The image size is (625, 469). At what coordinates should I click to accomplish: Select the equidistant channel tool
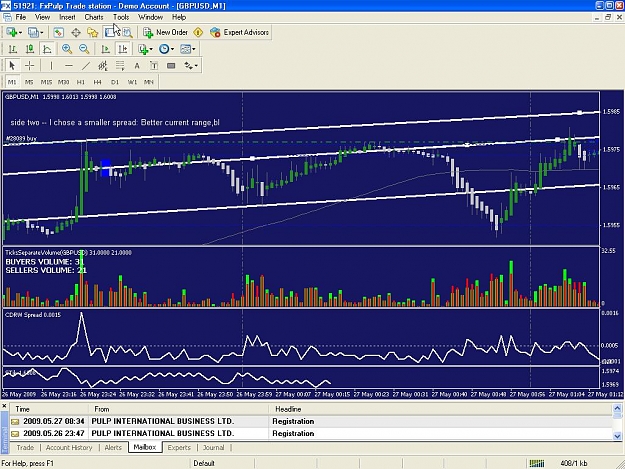[x=103, y=66]
